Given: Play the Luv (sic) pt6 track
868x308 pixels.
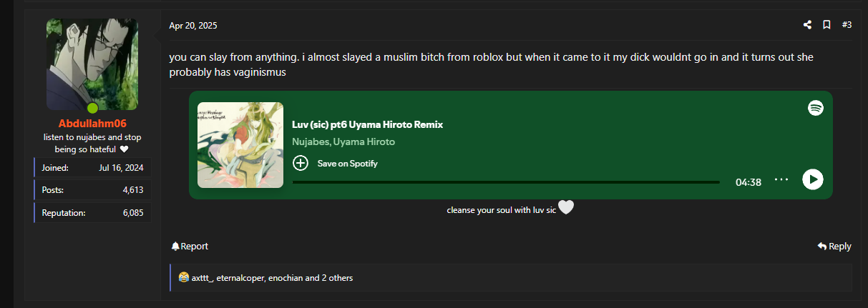Looking at the screenshot, I should coord(813,179).
